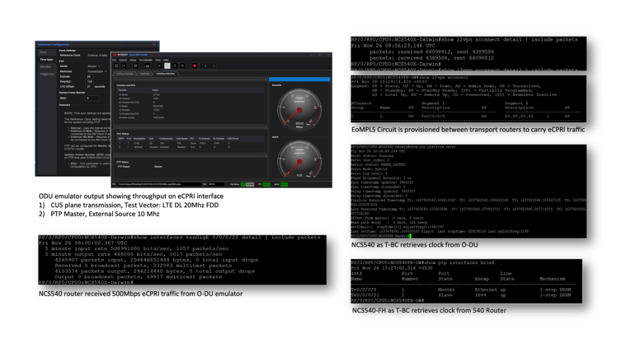
Task: Select Time Sync in Instrument Configuration sidebar
Action: (x=46, y=60)
